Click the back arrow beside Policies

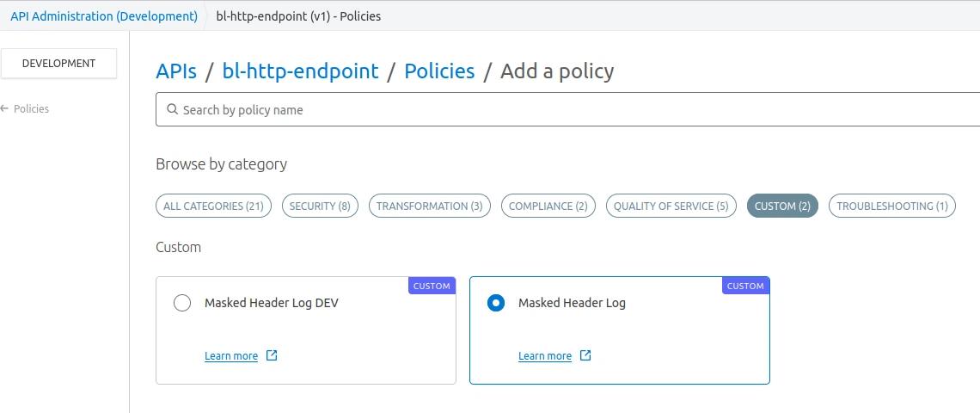(x=5, y=109)
